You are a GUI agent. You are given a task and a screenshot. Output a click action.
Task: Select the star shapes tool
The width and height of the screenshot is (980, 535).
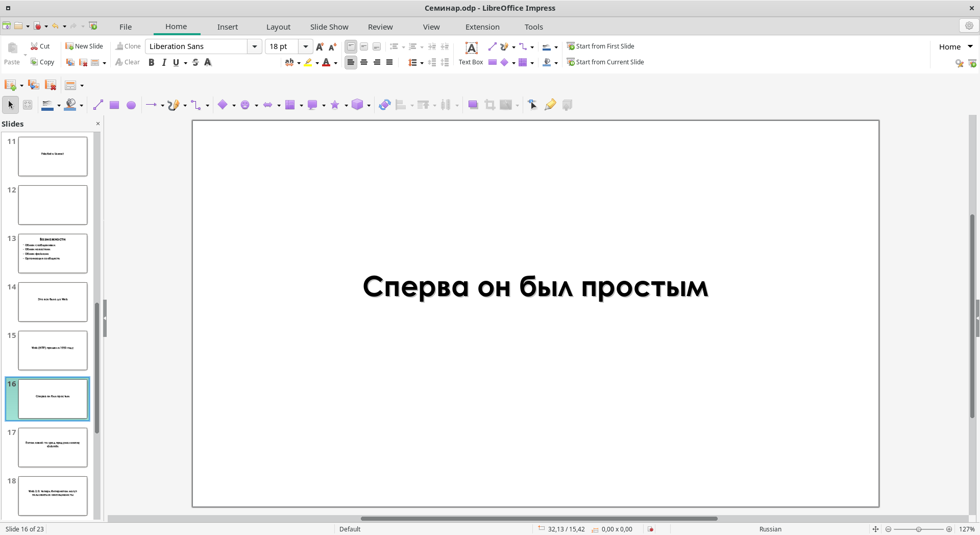coord(335,105)
